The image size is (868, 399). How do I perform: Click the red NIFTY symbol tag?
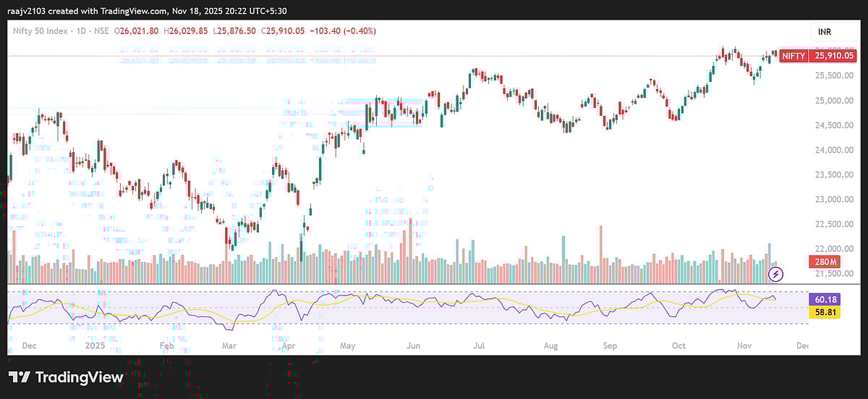793,55
